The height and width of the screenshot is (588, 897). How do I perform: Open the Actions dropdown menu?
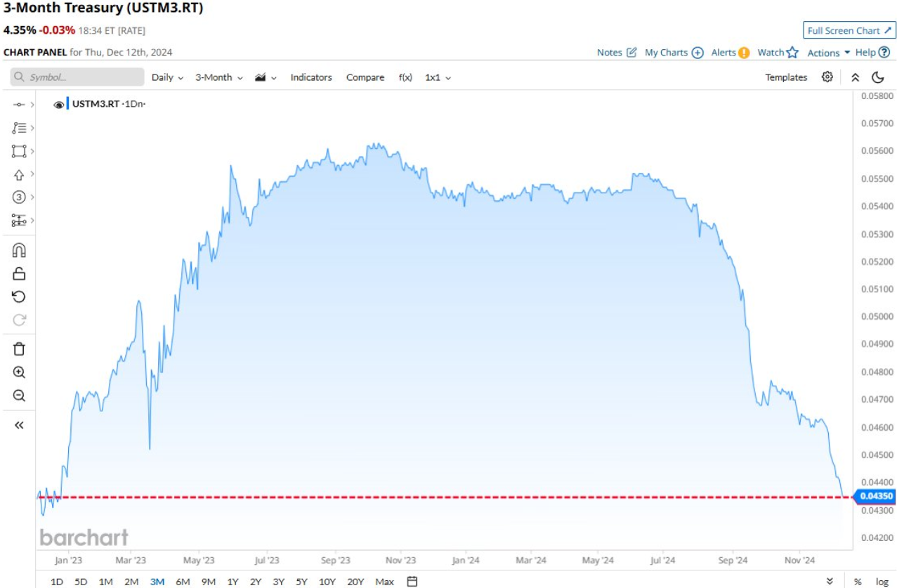[829, 53]
